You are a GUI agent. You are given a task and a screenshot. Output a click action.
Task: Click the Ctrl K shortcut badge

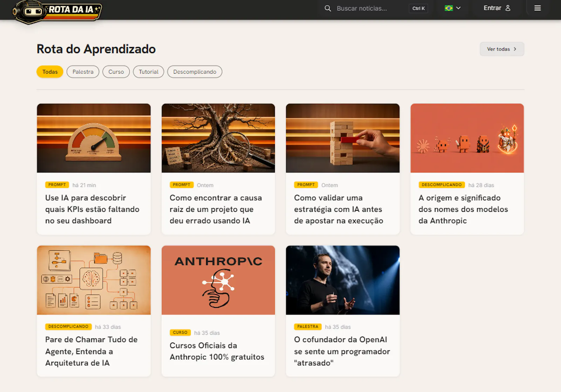point(418,8)
